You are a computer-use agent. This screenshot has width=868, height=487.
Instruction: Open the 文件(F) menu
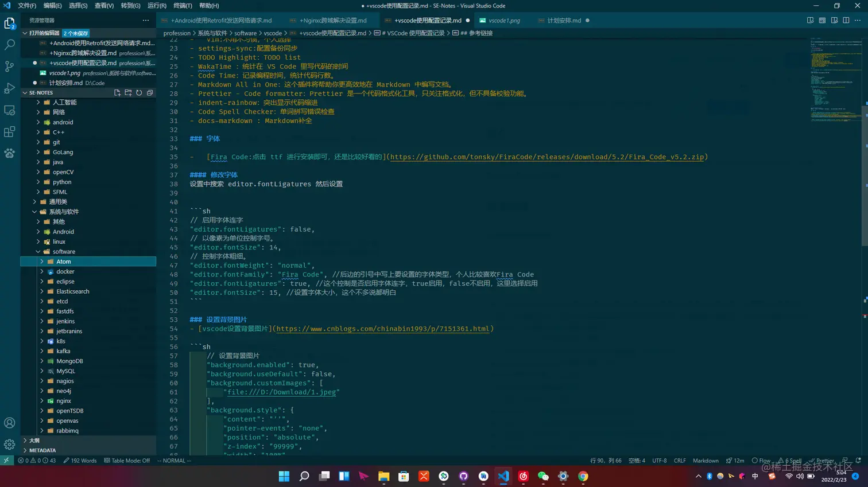[x=27, y=6]
